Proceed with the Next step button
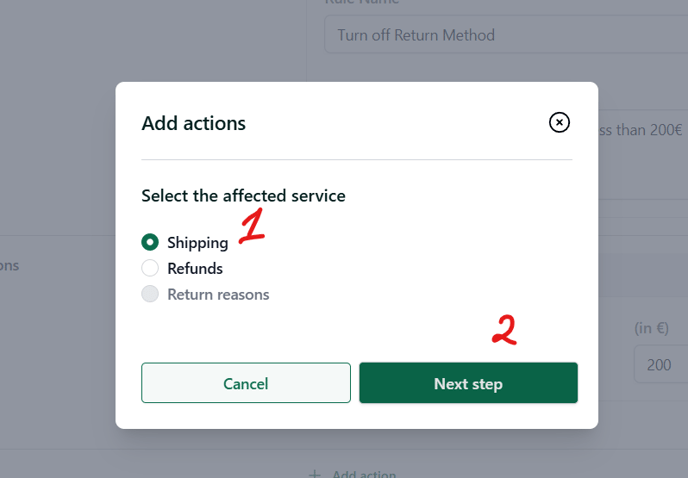This screenshot has height=478, width=688. pyautogui.click(x=468, y=383)
